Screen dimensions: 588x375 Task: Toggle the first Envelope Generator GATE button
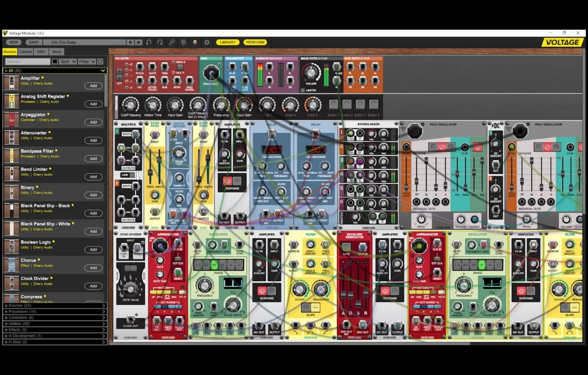(346, 247)
